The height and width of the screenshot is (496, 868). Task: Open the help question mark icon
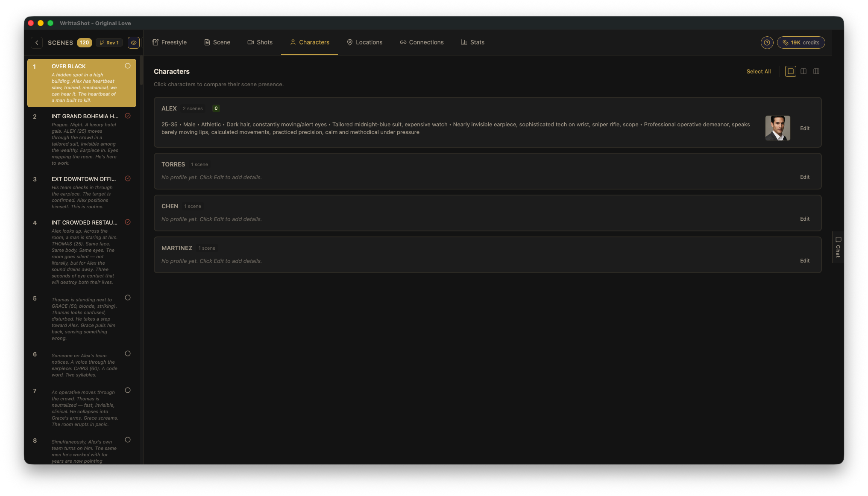767,43
